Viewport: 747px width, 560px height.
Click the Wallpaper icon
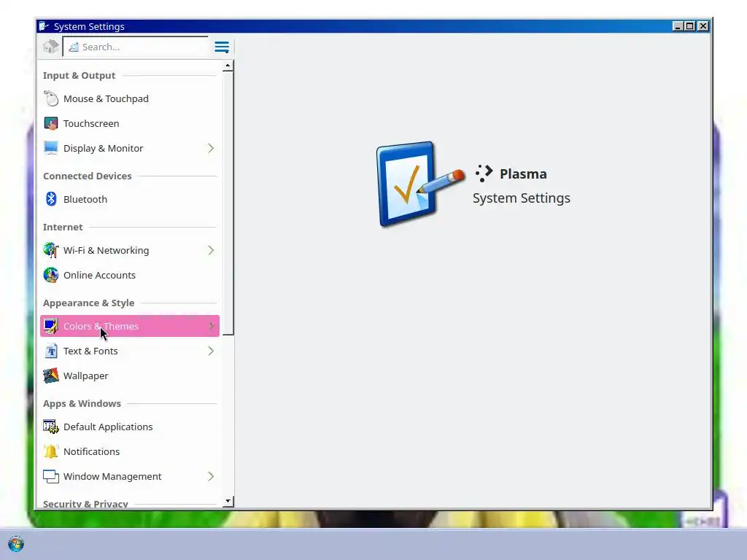click(x=51, y=376)
